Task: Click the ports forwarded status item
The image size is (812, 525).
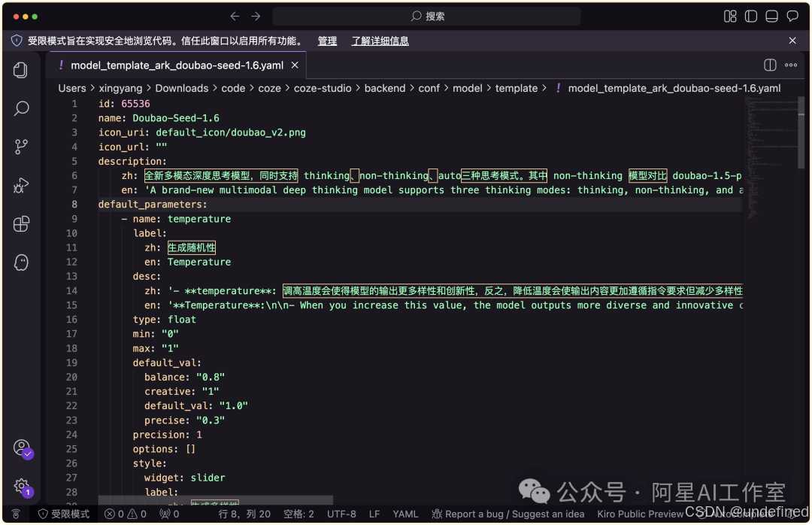Action: point(169,514)
